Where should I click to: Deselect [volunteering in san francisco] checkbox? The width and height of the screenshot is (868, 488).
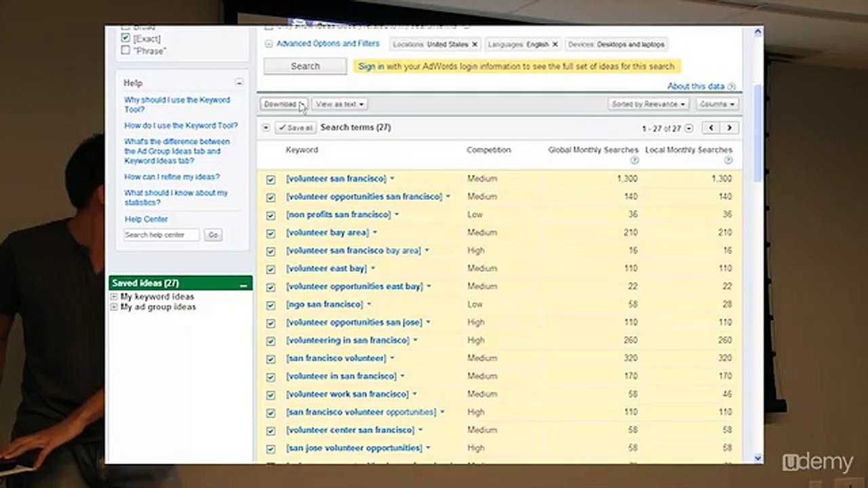[x=271, y=341]
